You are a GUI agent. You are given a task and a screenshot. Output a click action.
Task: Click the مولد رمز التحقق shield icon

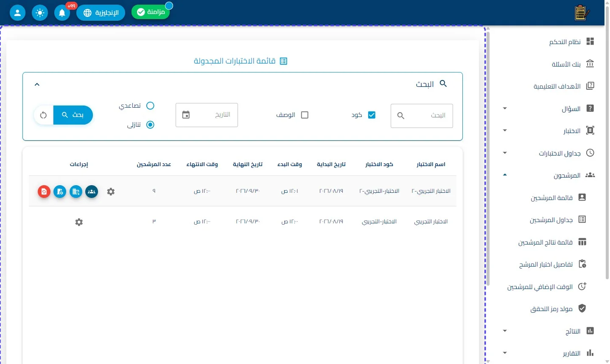click(x=582, y=308)
